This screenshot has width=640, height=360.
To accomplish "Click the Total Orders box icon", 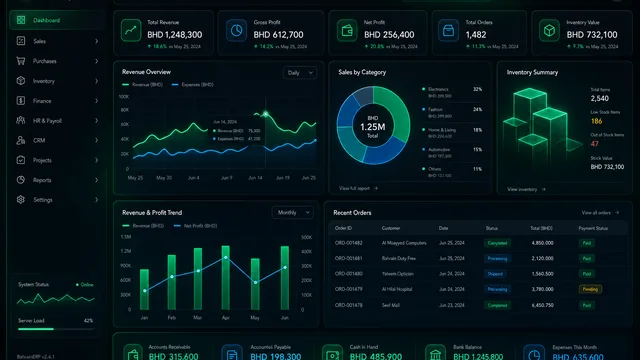I will 448,30.
